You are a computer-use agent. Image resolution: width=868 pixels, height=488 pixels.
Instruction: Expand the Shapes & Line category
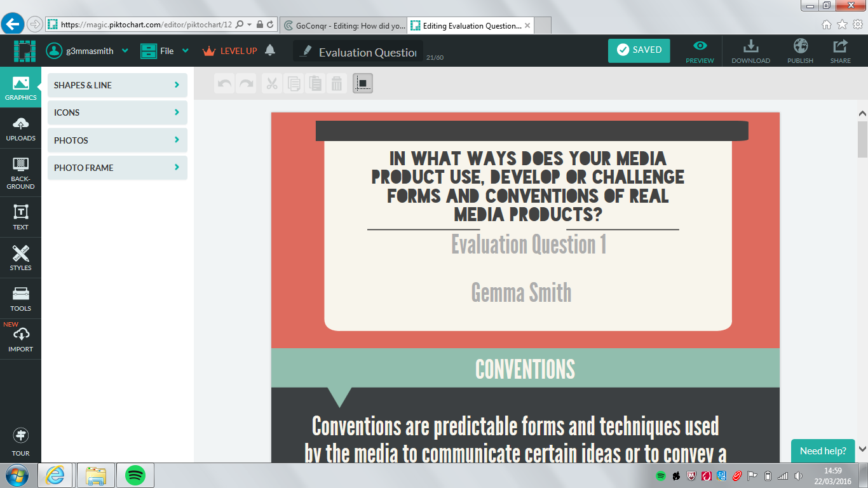coord(118,85)
